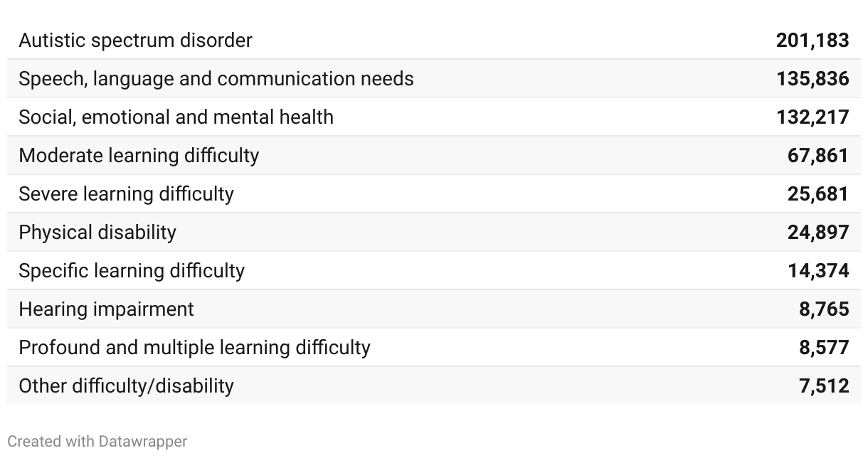Screen dimensions: 868x458
Task: Open the Created with Datawrapper link
Action: pyautogui.click(x=97, y=442)
